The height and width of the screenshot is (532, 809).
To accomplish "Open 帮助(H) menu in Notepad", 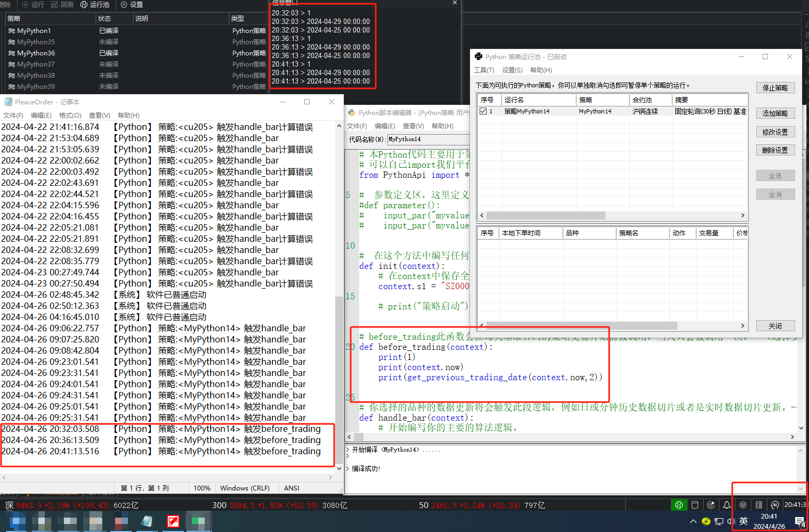I will coord(128,115).
